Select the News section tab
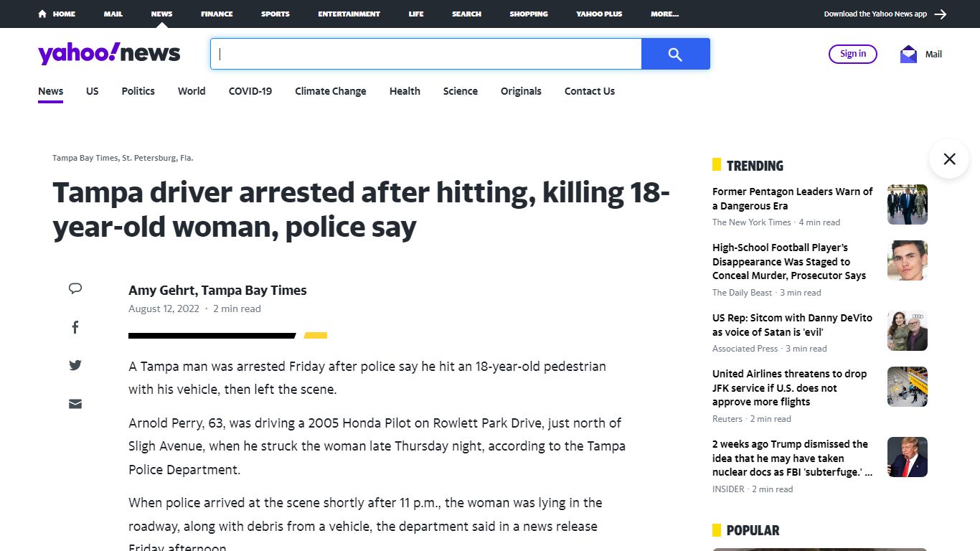The image size is (980, 551). [51, 91]
